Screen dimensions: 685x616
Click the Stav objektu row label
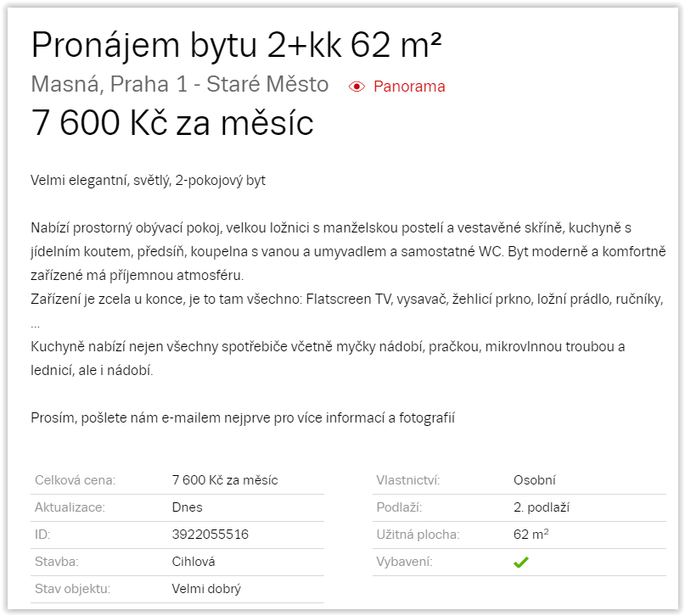tap(73, 589)
